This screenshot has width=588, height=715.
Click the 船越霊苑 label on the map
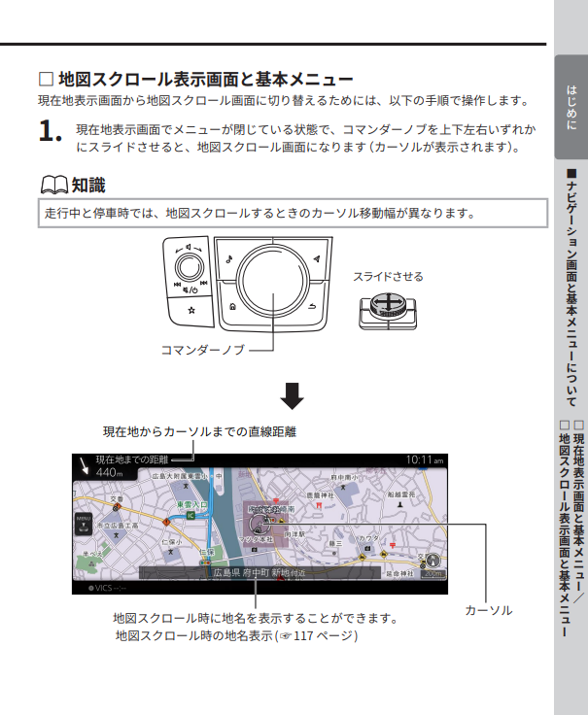[401, 494]
